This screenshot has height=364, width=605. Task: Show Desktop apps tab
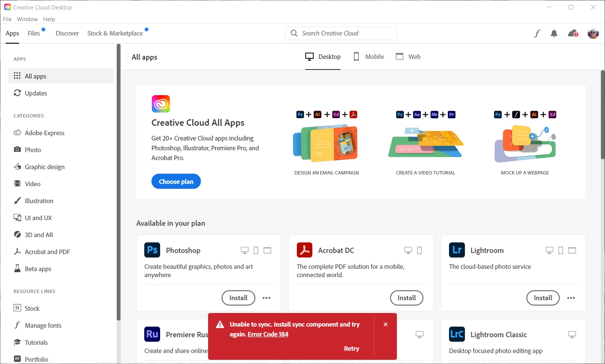[323, 57]
